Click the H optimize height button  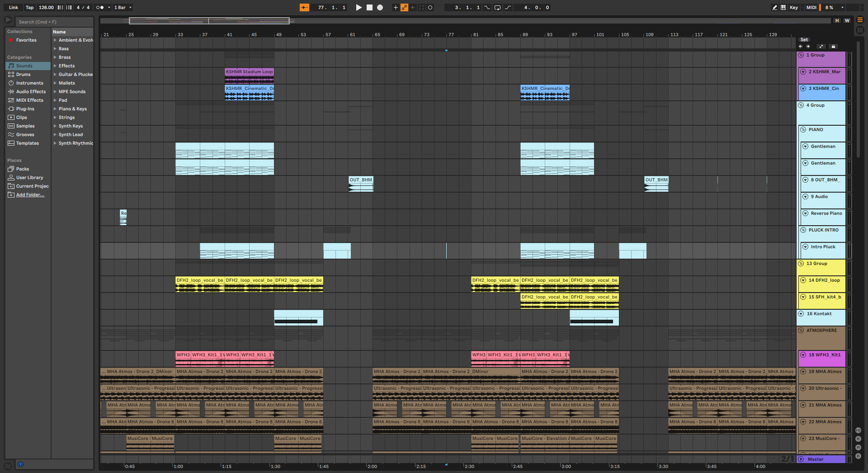click(837, 20)
